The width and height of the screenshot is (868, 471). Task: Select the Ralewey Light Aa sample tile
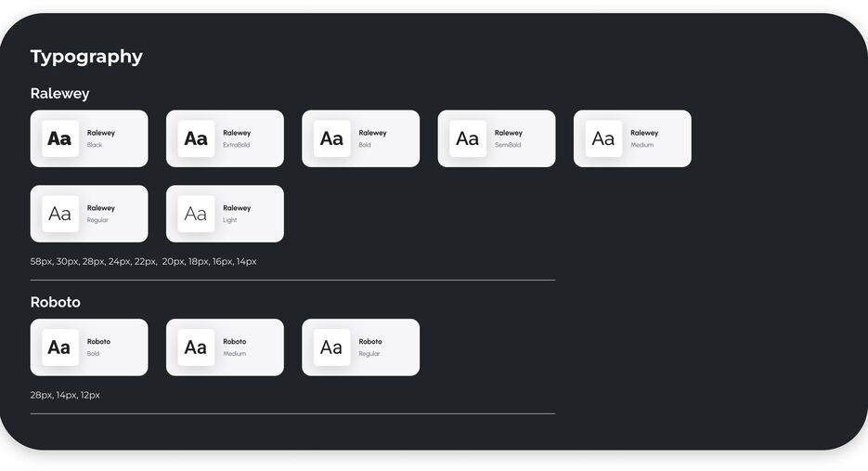[196, 214]
